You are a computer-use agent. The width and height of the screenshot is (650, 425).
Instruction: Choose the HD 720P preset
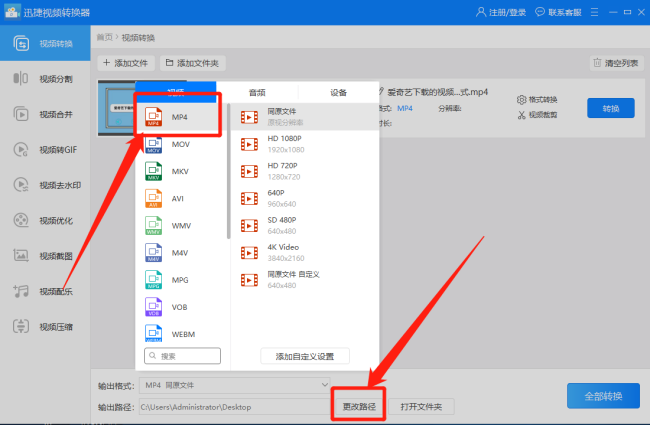(x=305, y=171)
